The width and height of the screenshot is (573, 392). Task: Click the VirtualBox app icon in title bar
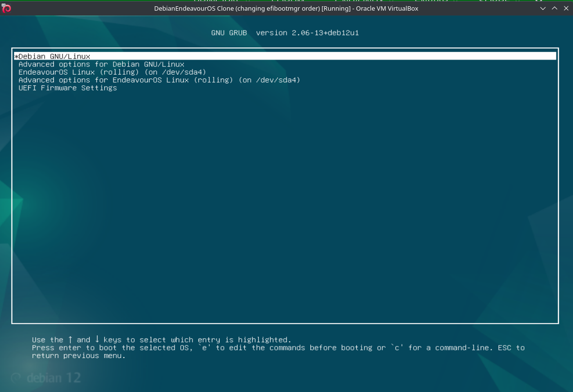pos(6,8)
